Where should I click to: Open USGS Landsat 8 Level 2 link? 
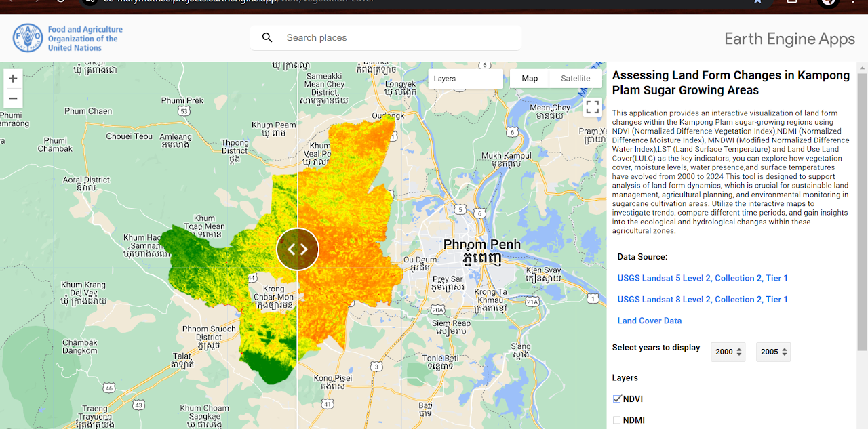(703, 299)
